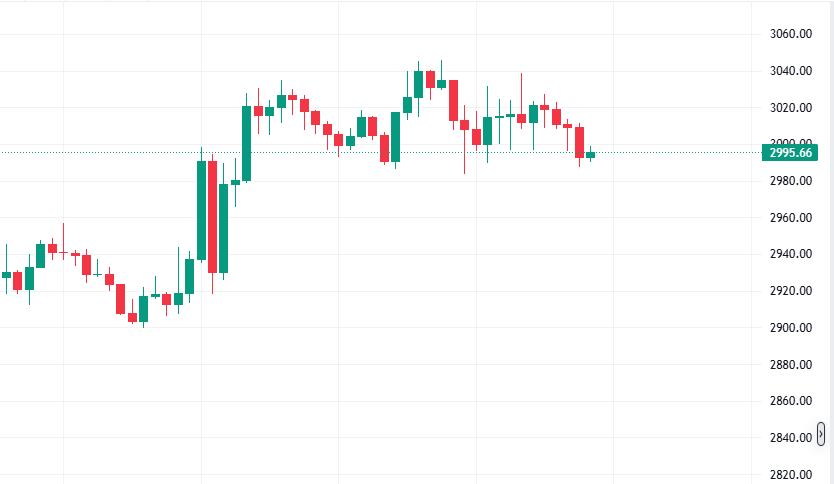This screenshot has height=484, width=834.
Task: Select the lowest red candle near 2900
Action: point(132,317)
